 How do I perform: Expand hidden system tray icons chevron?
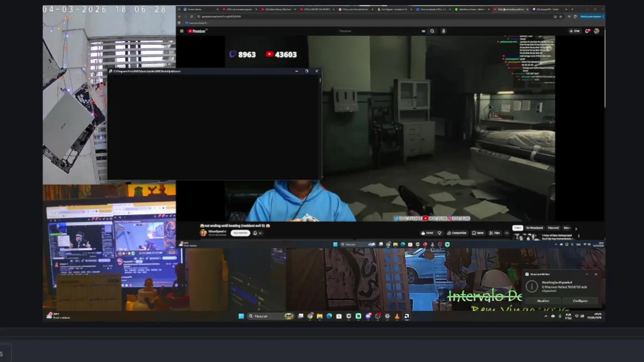pos(546,316)
